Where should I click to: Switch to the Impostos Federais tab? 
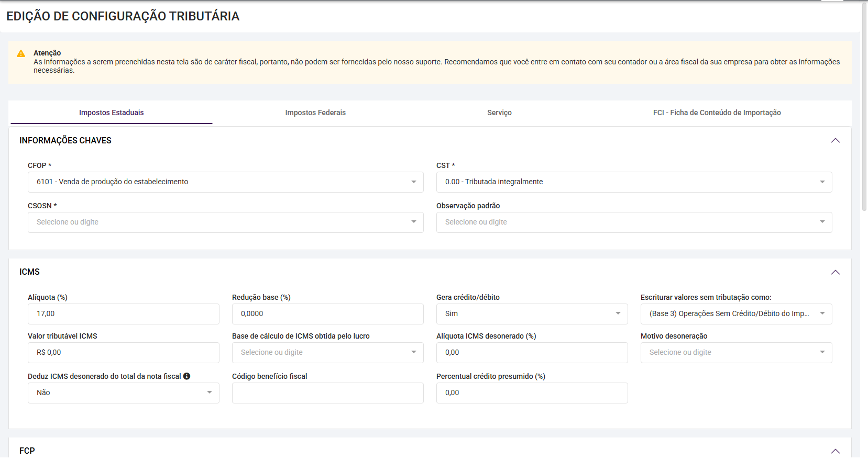[x=315, y=113]
